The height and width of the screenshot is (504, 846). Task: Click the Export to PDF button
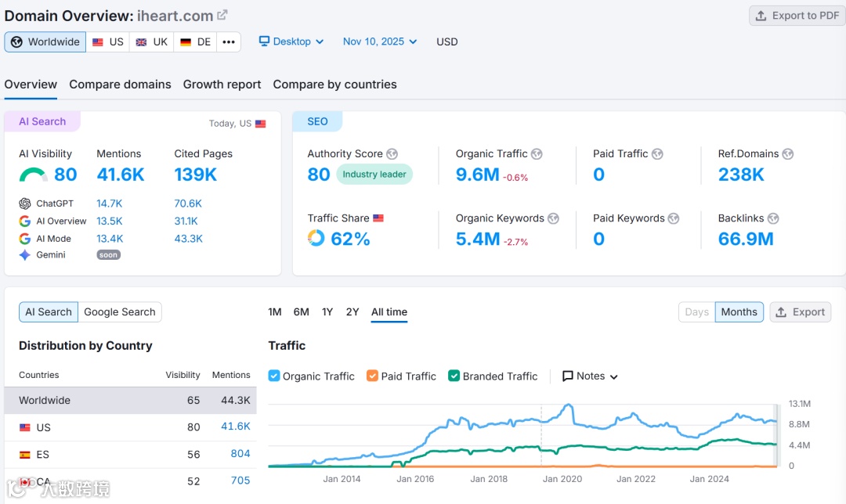pyautogui.click(x=797, y=16)
